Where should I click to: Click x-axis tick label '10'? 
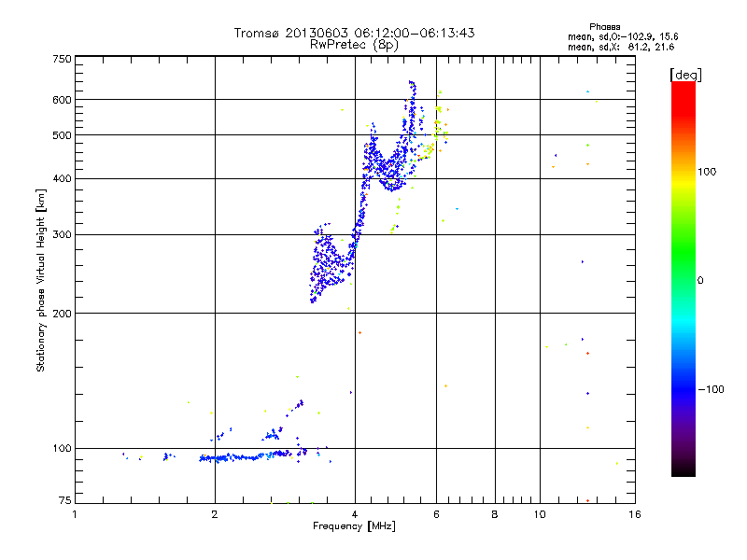[540, 514]
